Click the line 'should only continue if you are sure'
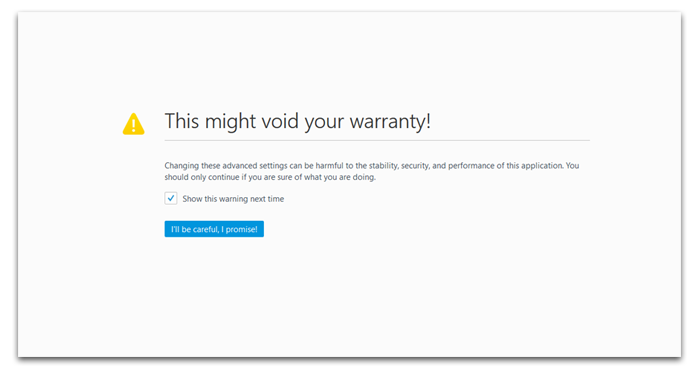 270,177
